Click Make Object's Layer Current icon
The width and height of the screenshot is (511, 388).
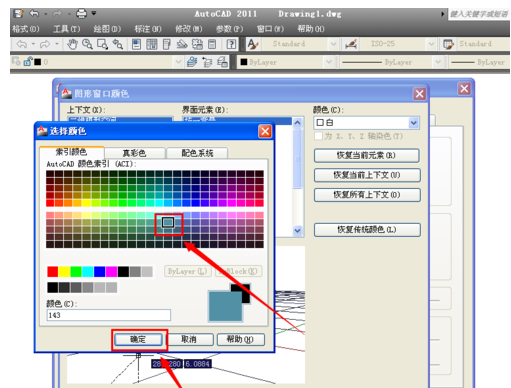pos(192,62)
